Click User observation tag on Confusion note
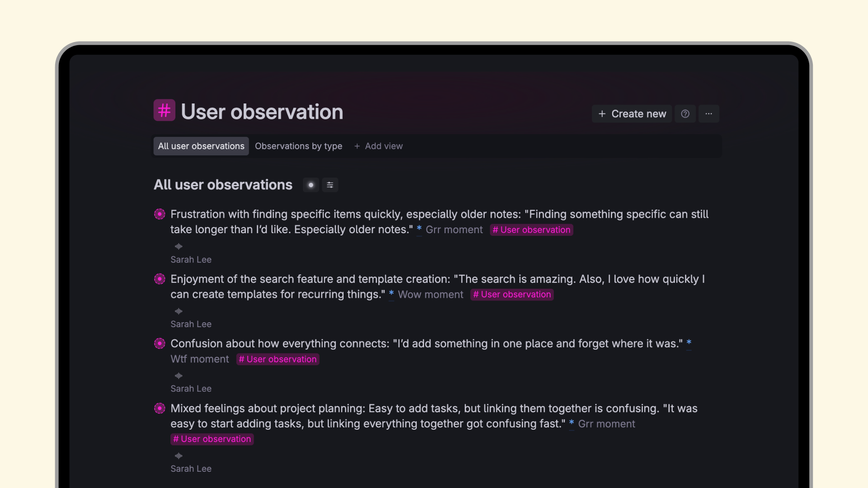Viewport: 868px width, 488px height. coord(278,359)
